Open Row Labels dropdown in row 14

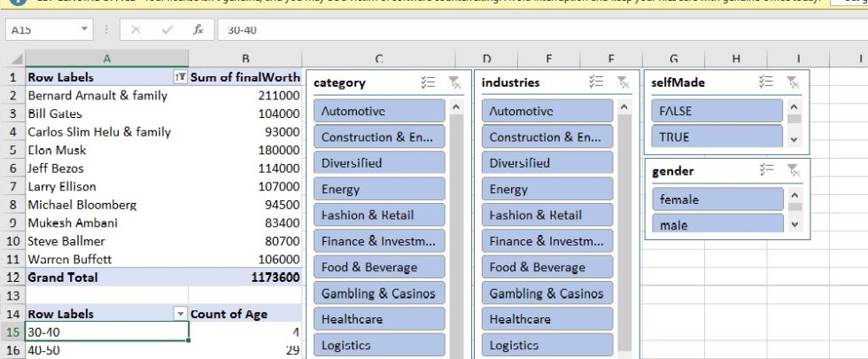pos(181,314)
